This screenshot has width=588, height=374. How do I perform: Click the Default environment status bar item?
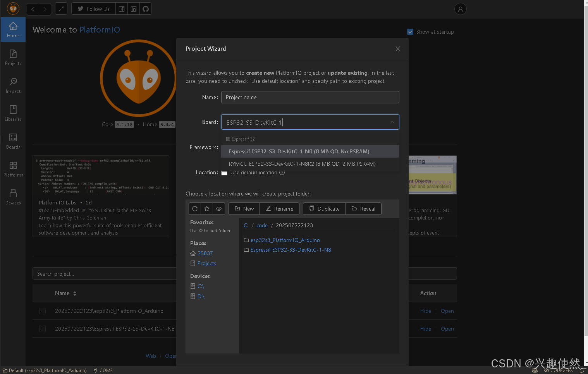point(45,371)
